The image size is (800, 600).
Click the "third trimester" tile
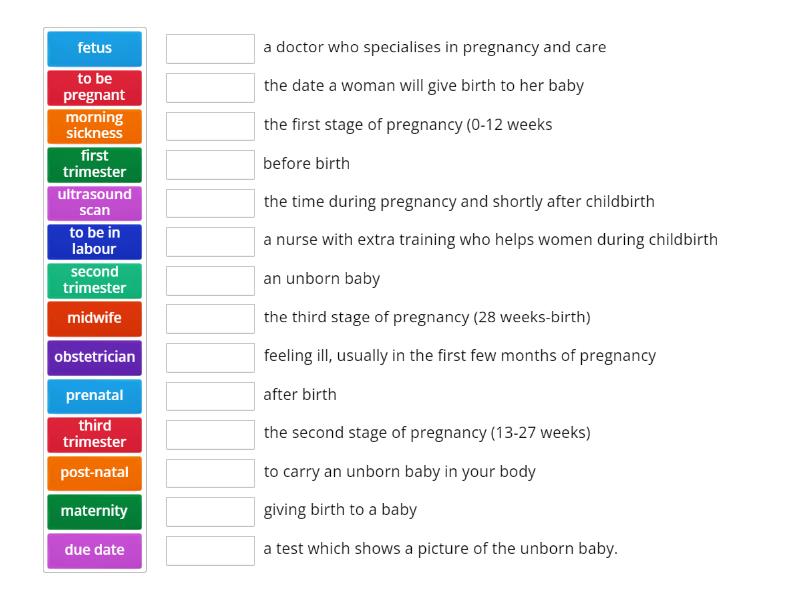(94, 434)
